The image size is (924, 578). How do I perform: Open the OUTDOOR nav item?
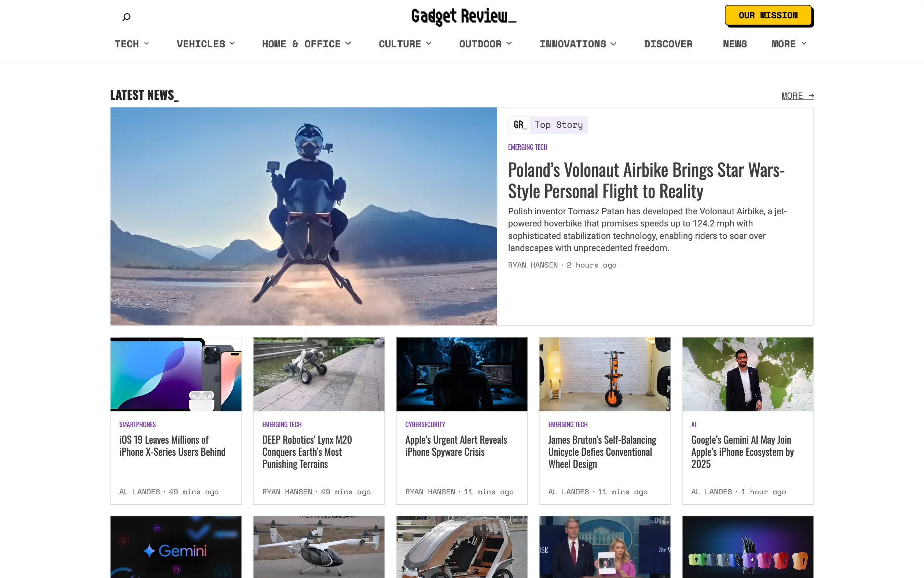coord(480,44)
